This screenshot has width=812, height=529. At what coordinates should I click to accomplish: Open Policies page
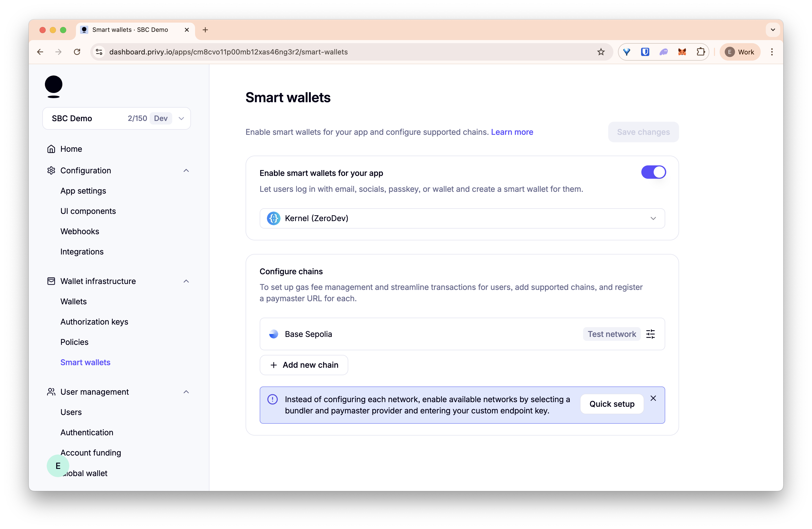(74, 342)
